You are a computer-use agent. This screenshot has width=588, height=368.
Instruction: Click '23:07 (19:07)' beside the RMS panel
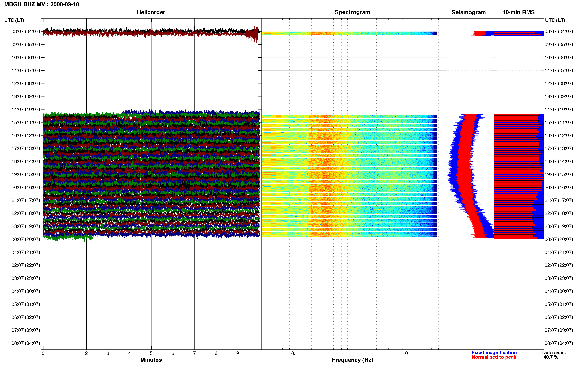click(x=559, y=226)
